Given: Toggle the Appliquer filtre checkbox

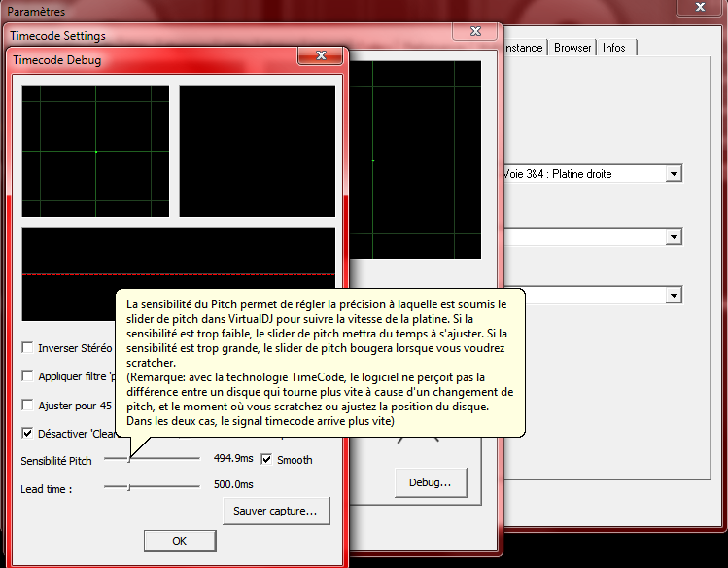Looking at the screenshot, I should (x=29, y=376).
